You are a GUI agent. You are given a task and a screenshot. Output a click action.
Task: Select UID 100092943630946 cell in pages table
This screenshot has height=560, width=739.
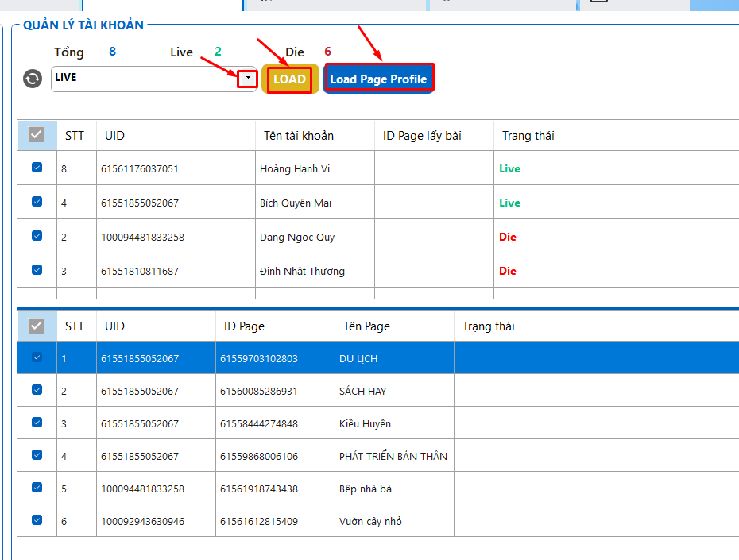pyautogui.click(x=156, y=520)
